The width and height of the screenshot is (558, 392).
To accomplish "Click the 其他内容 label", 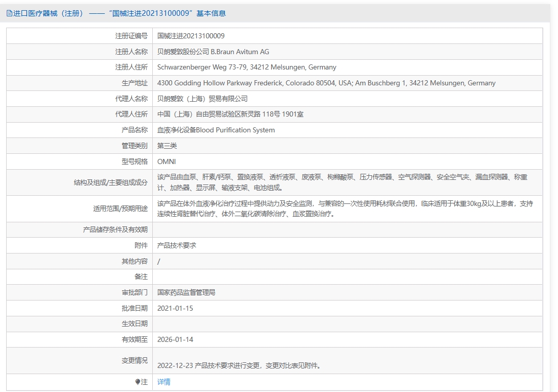I will 134,261.
